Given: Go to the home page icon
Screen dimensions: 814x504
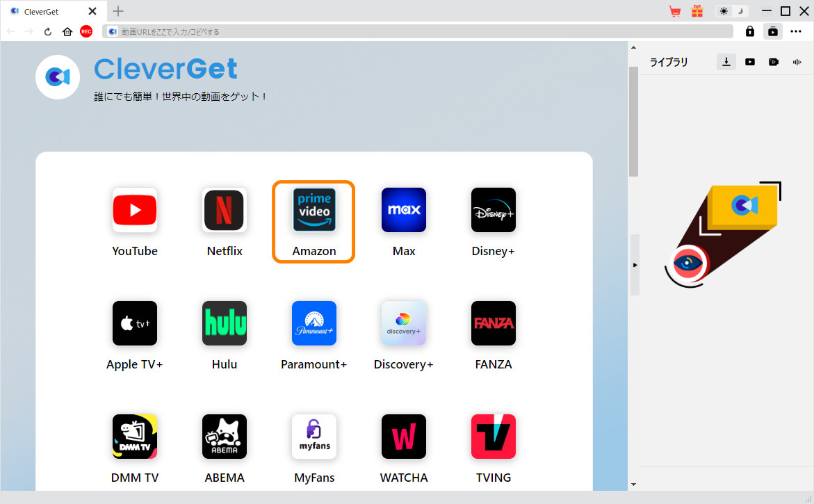Looking at the screenshot, I should [x=67, y=32].
